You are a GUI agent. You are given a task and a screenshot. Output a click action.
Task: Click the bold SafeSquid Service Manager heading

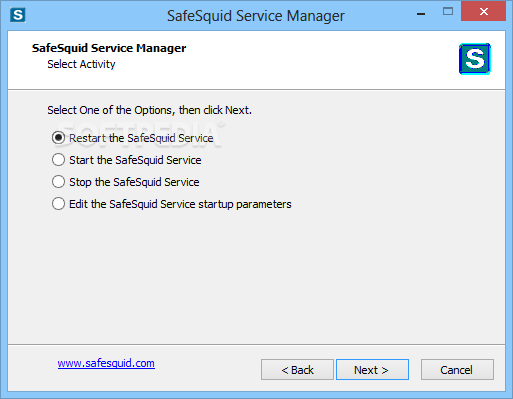click(109, 48)
